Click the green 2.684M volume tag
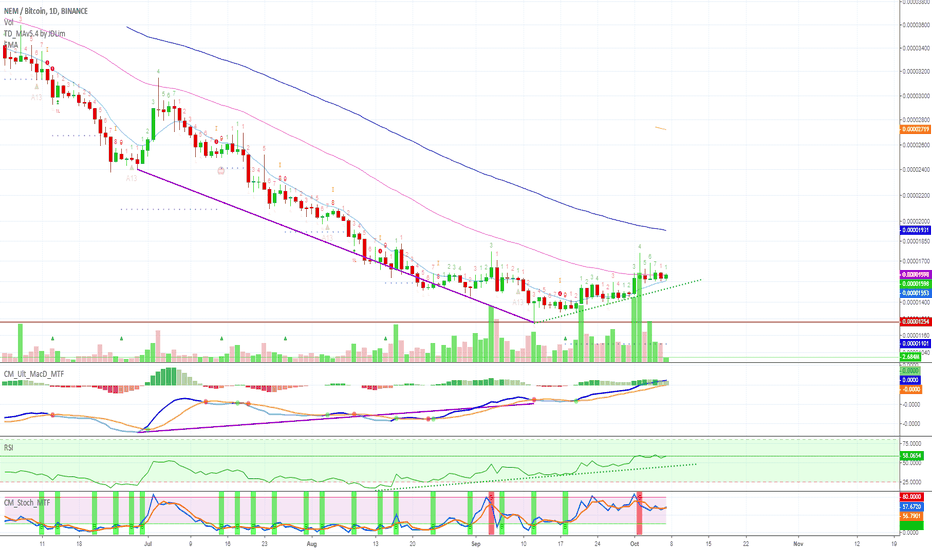This screenshot has width=932, height=550. 911,357
